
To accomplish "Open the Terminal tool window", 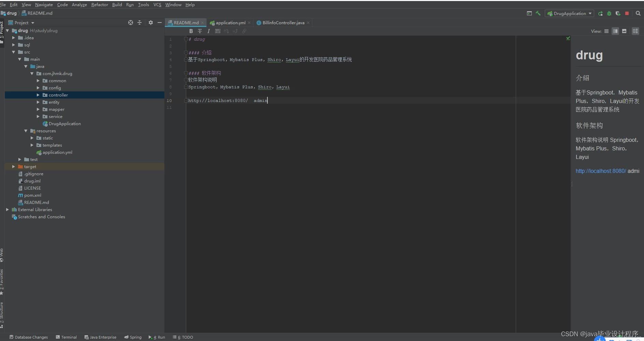I will click(68, 337).
